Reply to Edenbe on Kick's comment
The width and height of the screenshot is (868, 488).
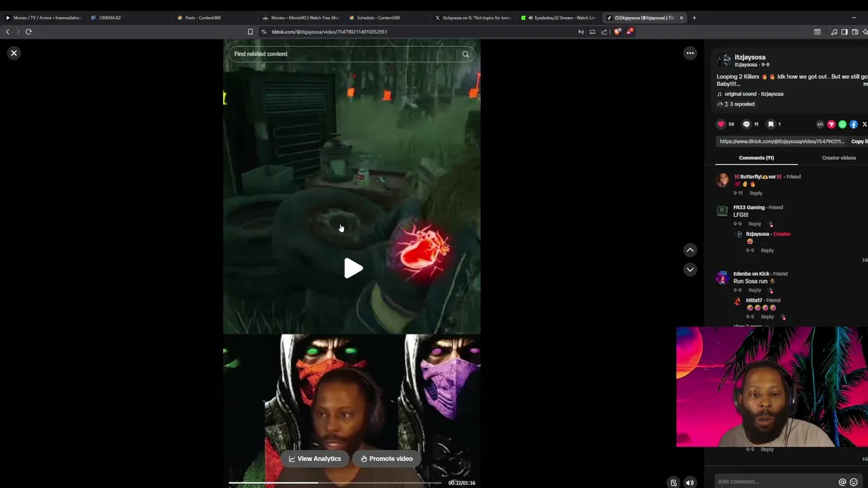(754, 290)
